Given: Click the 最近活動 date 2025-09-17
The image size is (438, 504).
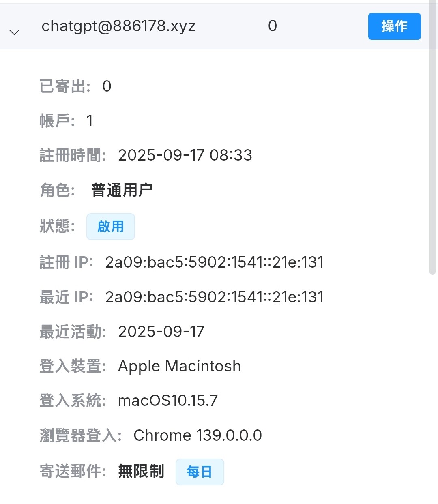Looking at the screenshot, I should (161, 332).
